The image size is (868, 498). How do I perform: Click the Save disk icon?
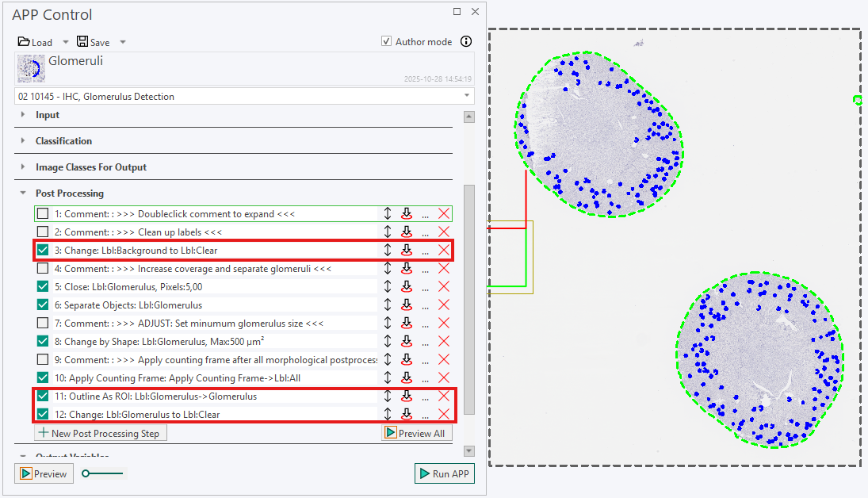tap(82, 41)
